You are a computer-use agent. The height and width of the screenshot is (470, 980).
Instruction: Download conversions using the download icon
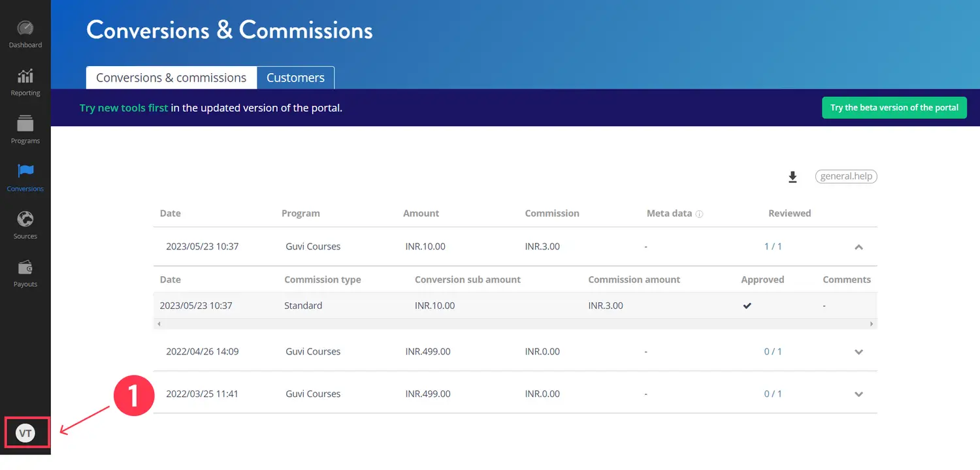(792, 177)
